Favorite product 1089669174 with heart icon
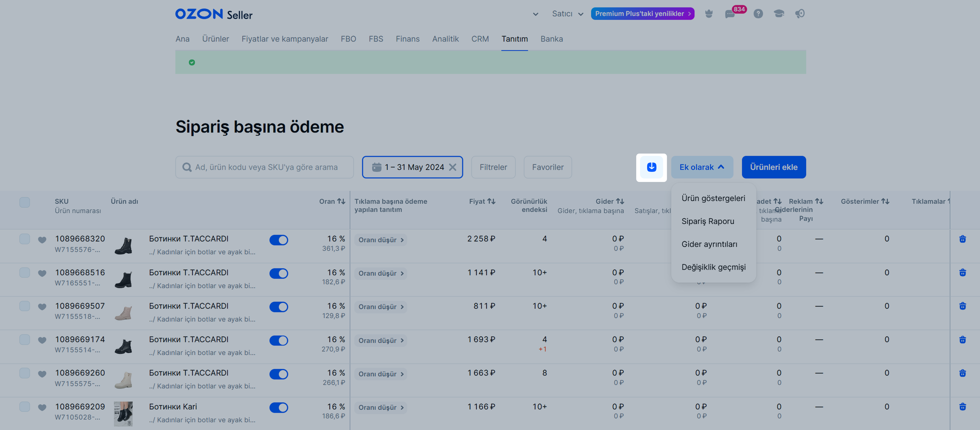Screen dimensions: 980x430 pos(42,340)
